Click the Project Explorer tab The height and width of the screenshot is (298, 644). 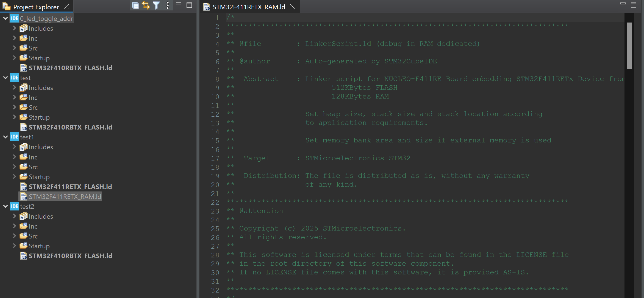pos(36,7)
